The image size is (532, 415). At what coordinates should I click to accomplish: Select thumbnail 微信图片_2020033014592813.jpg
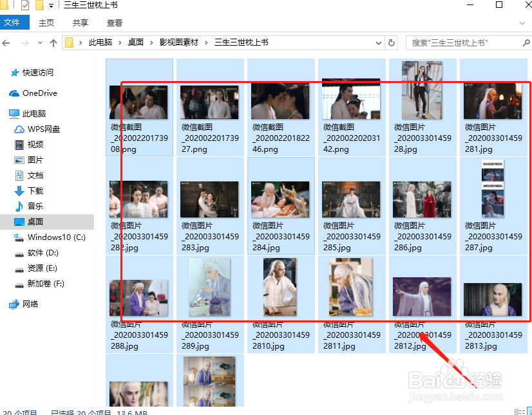(493, 300)
